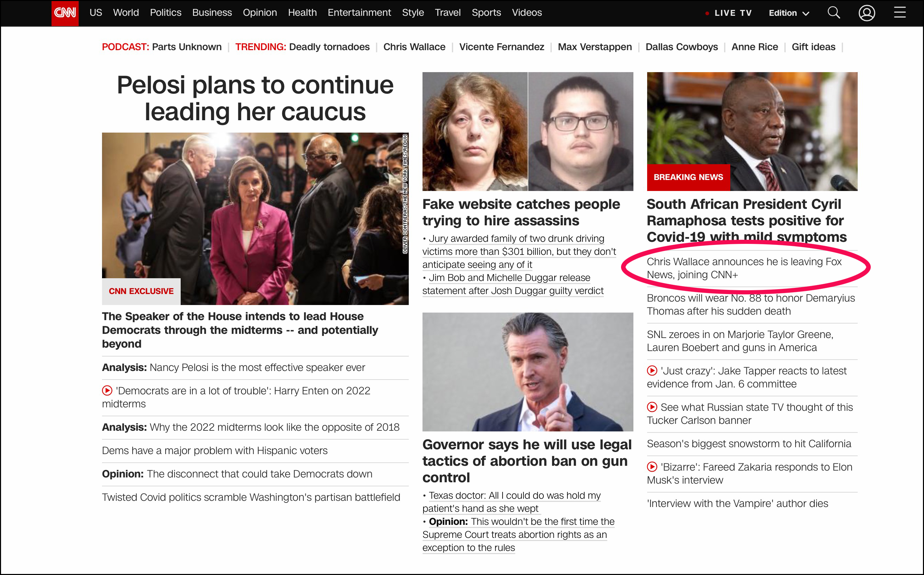Open trending topic Dallas Cowboys
924x575 pixels.
pos(682,47)
